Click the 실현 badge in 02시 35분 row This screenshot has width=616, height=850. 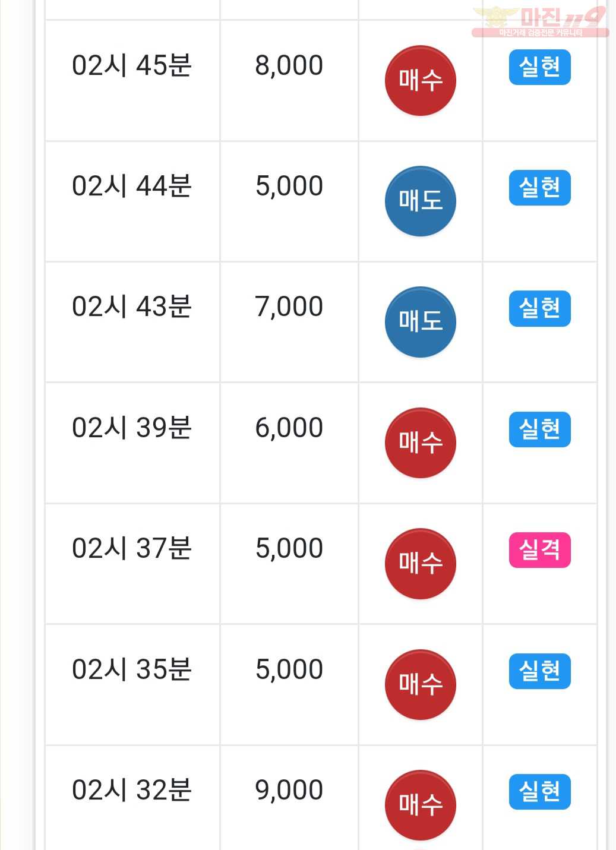click(x=539, y=671)
